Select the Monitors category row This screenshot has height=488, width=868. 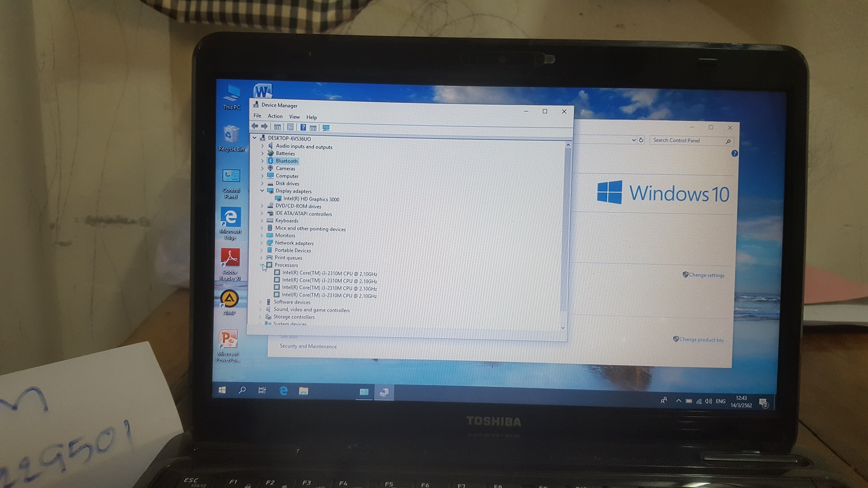[281, 235]
